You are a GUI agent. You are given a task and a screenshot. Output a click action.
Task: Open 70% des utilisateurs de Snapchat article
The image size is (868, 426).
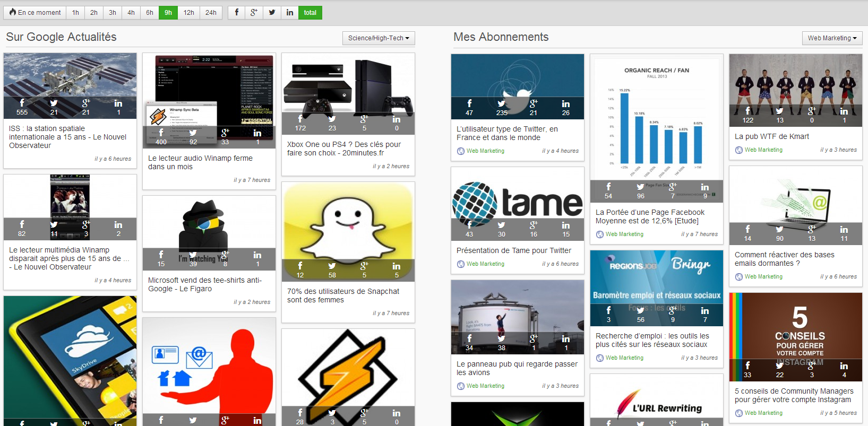tap(343, 295)
